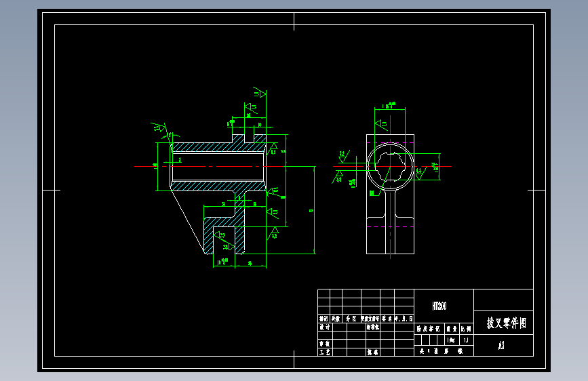Viewport: 588px width, 381px height.
Task: Select the 批准 label in title block
Action: 373,352
